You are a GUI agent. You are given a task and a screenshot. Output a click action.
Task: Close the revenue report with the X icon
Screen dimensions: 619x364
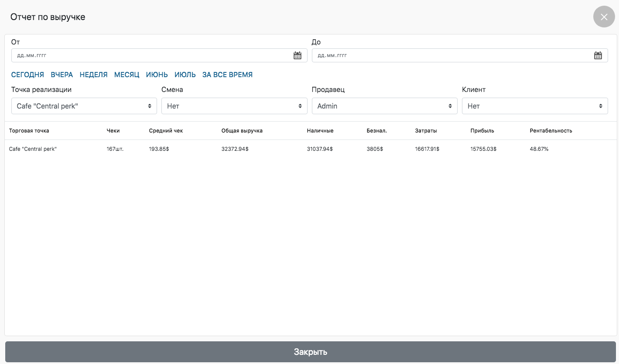click(x=604, y=17)
